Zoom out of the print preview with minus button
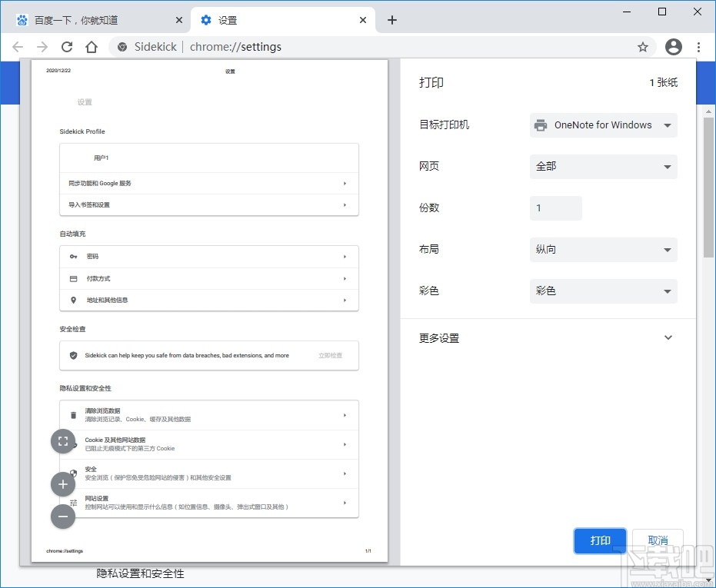716x588 pixels. click(x=63, y=517)
